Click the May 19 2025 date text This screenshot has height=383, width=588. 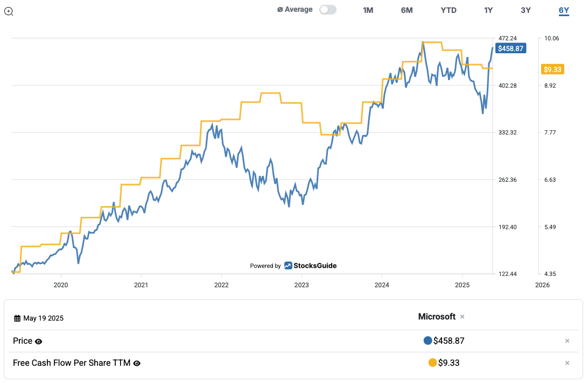click(44, 318)
